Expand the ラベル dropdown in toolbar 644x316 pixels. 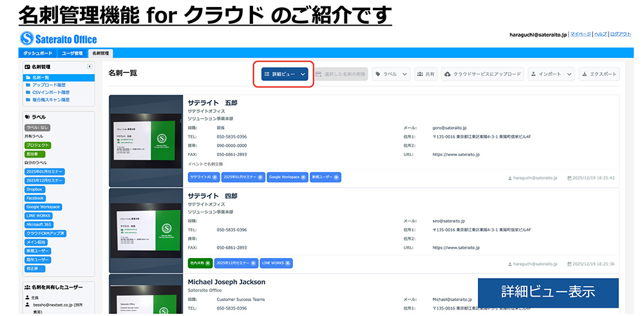coord(391,74)
